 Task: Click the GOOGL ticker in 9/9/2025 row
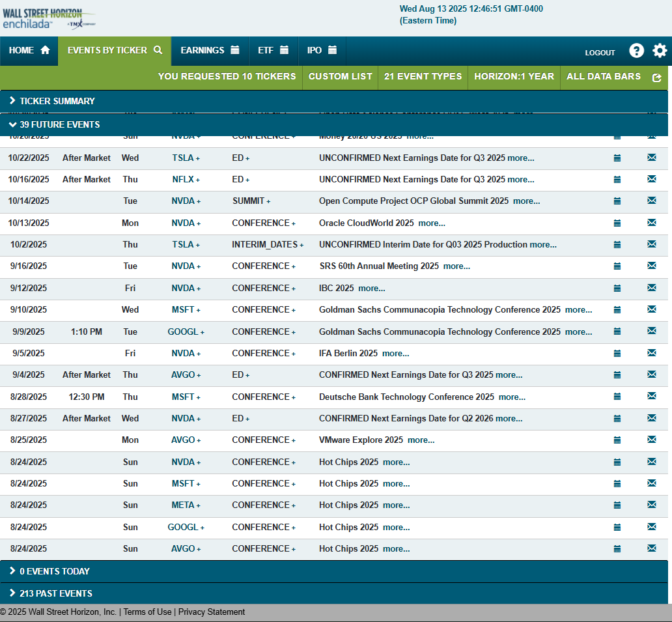click(x=183, y=332)
